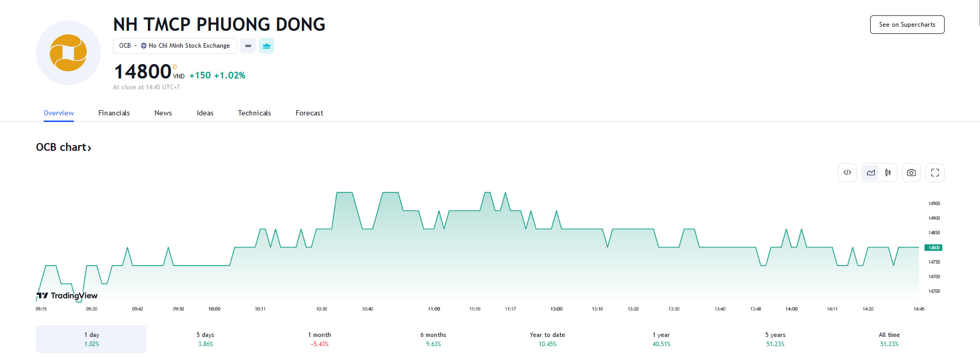Viewport: 980px width, 360px height.
Task: Show the 1 year price range
Action: (x=661, y=339)
